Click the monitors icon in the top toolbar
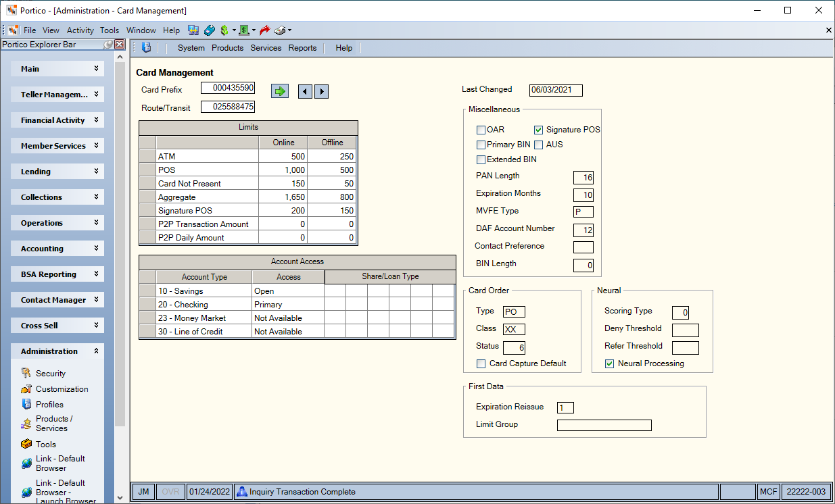Screen dimensions: 835x504 193,30
